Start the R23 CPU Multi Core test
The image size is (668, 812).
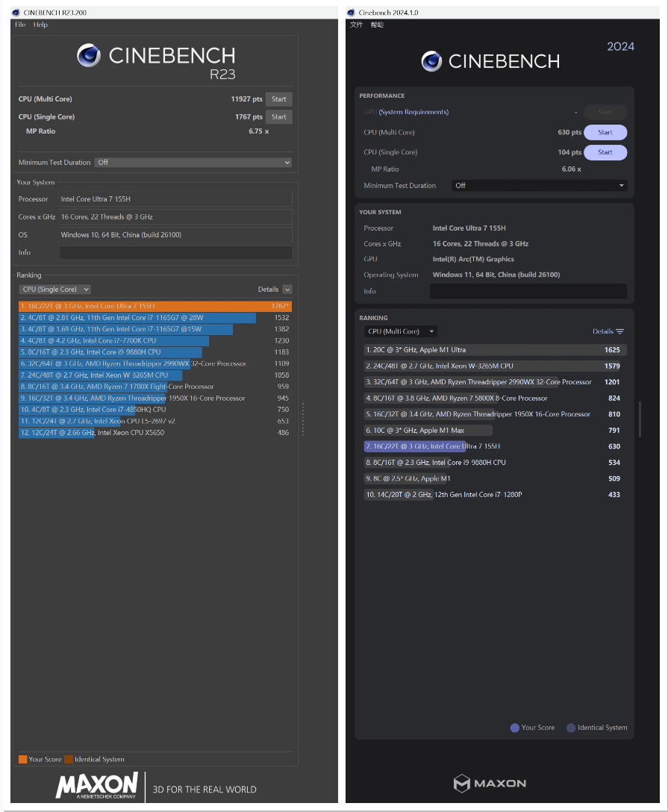(x=278, y=99)
